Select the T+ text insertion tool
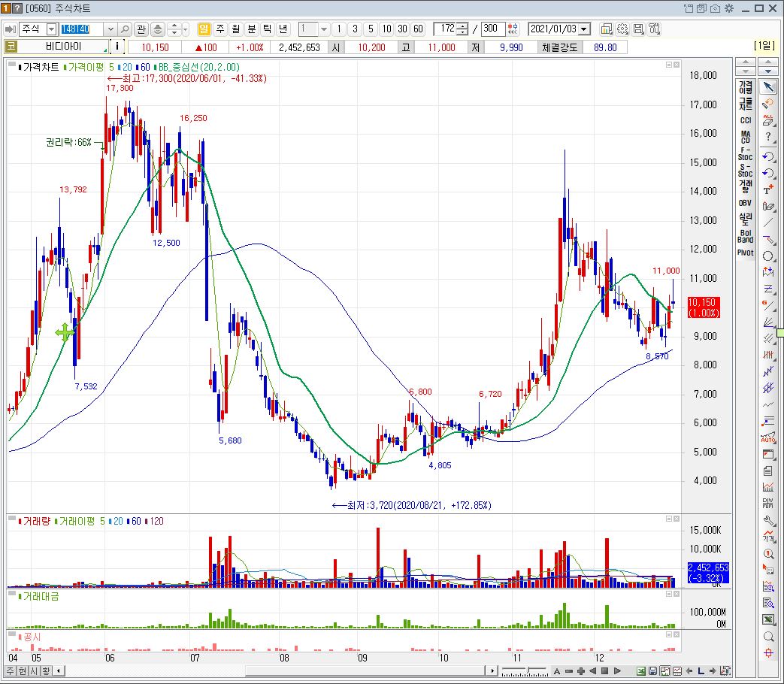Viewport: 784px width, 684px height. [x=768, y=189]
